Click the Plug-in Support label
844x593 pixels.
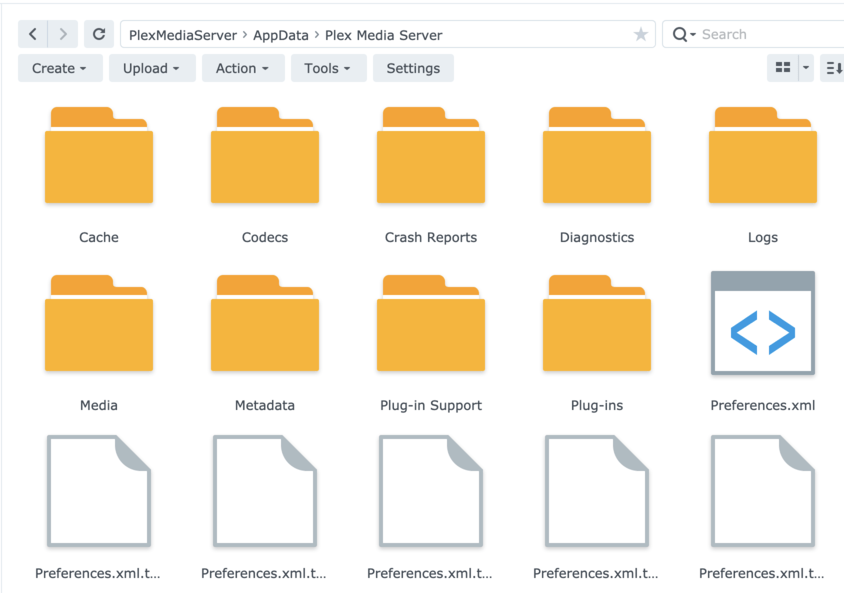coord(431,405)
